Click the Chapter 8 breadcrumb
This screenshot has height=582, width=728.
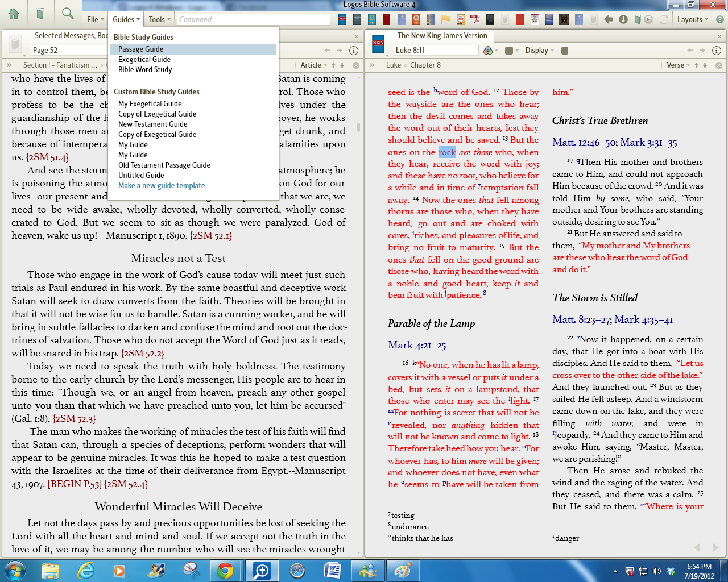(425, 65)
